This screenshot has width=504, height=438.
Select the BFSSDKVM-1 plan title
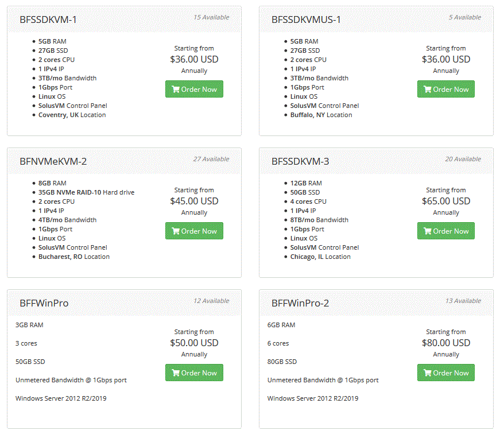click(x=48, y=20)
